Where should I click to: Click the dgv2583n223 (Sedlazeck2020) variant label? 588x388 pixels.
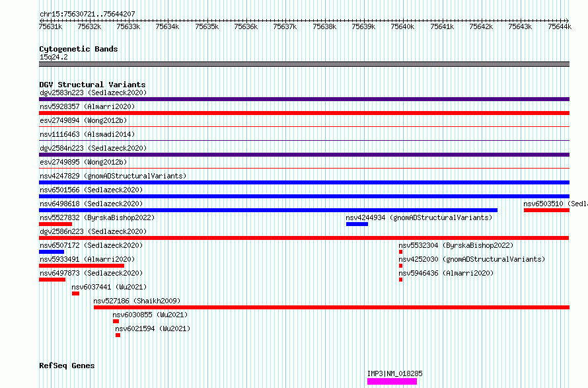[93, 93]
